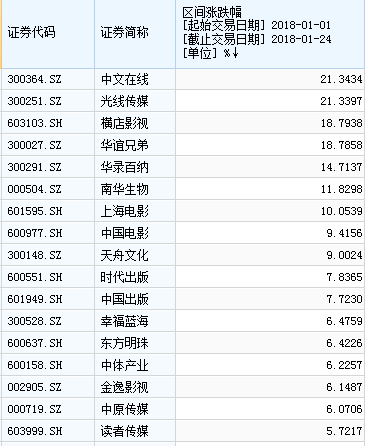Select stock code 300528.SZ
This screenshot has height=446, width=365.
click(x=35, y=321)
